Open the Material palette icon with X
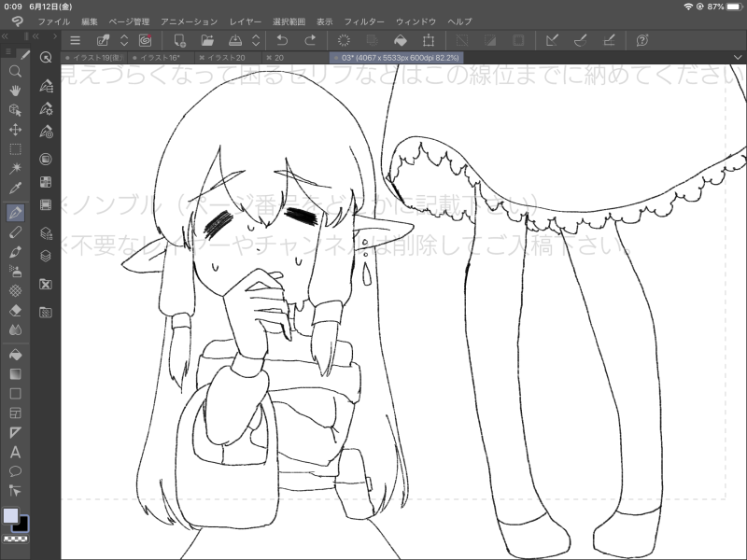Screen dimensions: 747x560 tap(46, 285)
